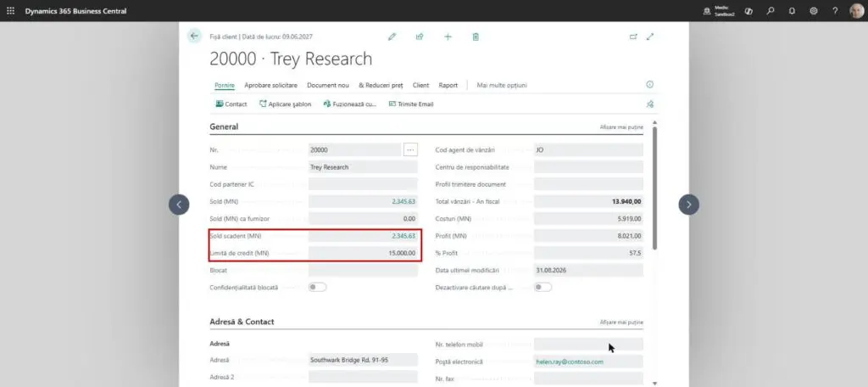Click Cod agent de vânzări field
The width and height of the screenshot is (868, 387).
[x=588, y=149]
